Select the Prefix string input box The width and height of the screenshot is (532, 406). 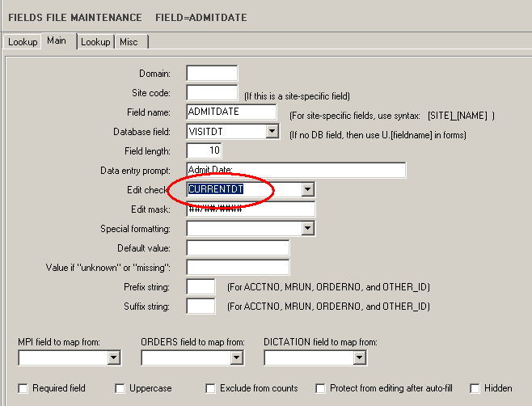[x=201, y=286]
